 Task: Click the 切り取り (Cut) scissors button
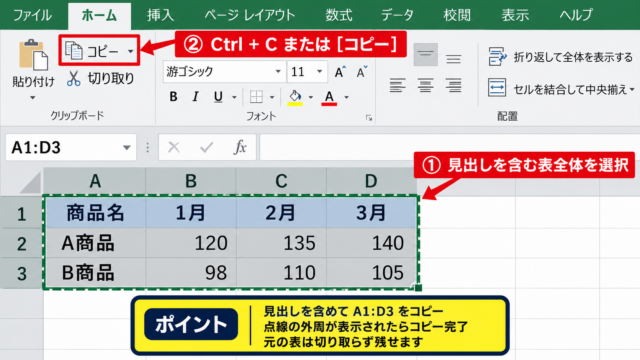point(101,78)
